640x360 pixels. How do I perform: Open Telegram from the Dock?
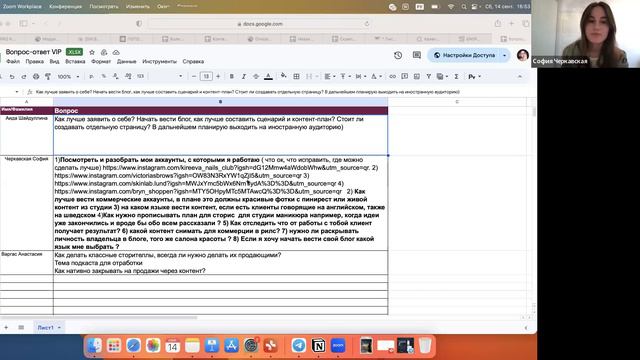point(299,346)
